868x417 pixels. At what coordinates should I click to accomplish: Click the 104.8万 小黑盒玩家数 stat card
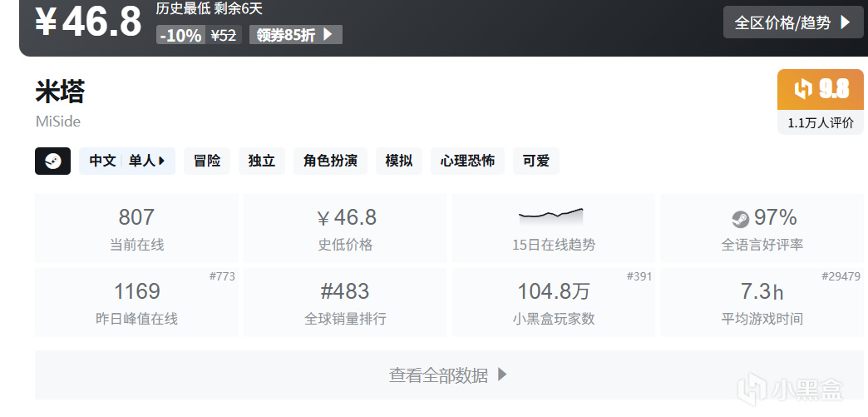(x=554, y=302)
